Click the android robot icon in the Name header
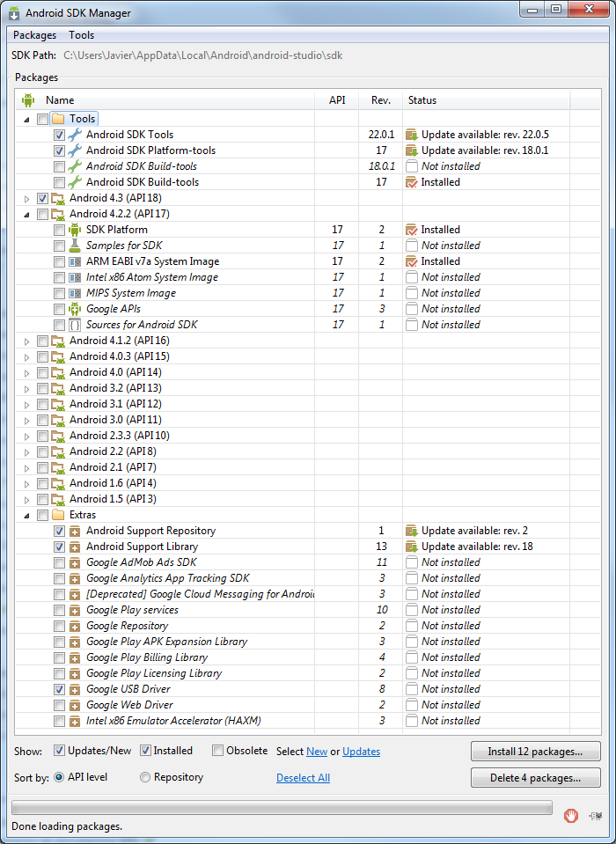The width and height of the screenshot is (616, 844). 28,100
